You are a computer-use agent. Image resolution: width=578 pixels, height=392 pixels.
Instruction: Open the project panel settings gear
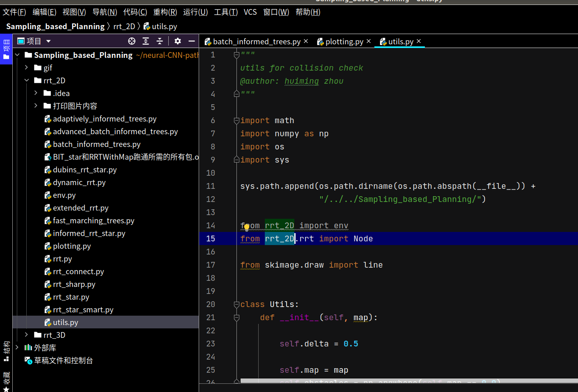[x=177, y=41]
